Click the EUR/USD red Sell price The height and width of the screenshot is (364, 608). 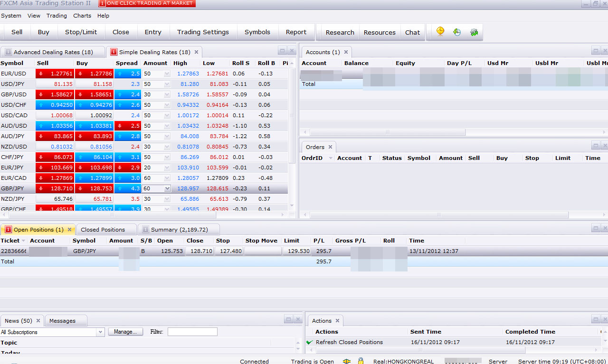pos(55,74)
